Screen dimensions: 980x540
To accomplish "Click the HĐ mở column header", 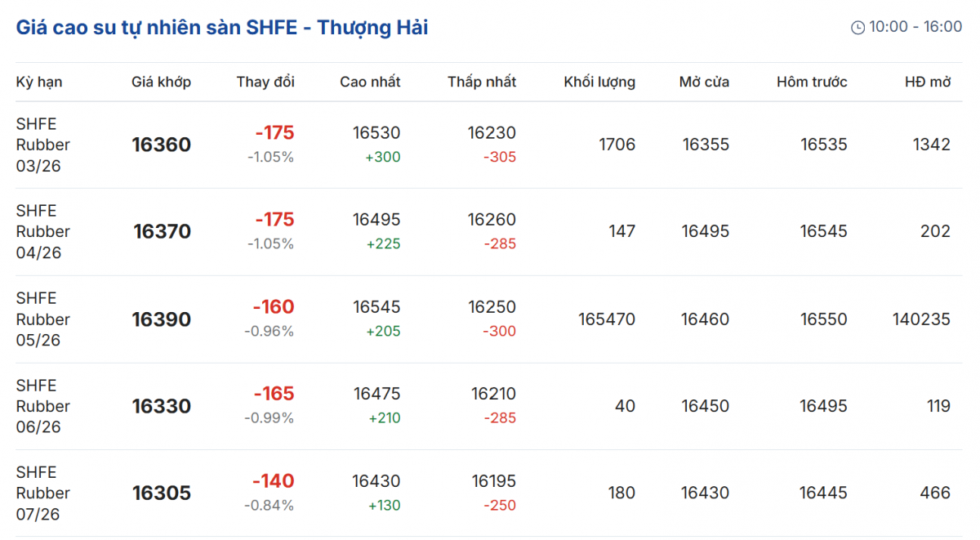I will pyautogui.click(x=928, y=82).
